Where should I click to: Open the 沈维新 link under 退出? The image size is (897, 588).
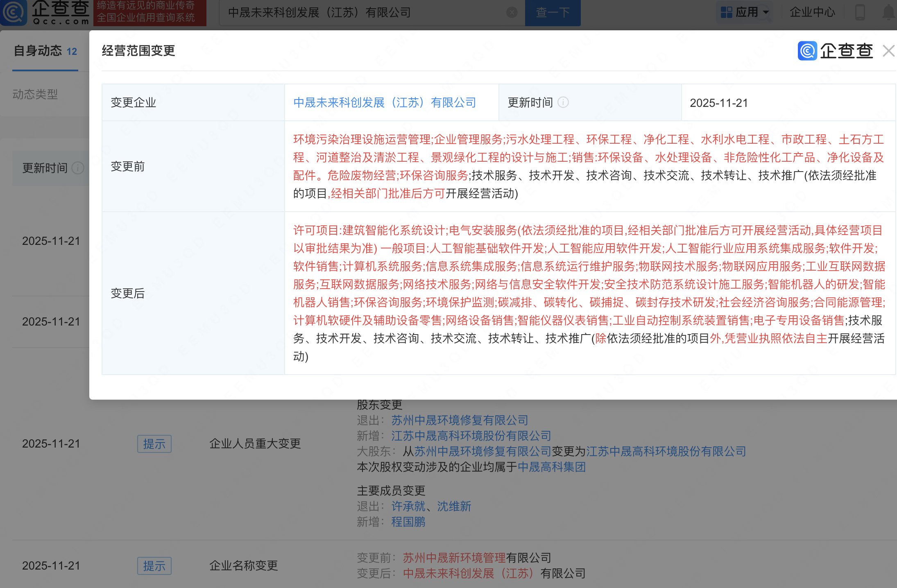pyautogui.click(x=454, y=506)
